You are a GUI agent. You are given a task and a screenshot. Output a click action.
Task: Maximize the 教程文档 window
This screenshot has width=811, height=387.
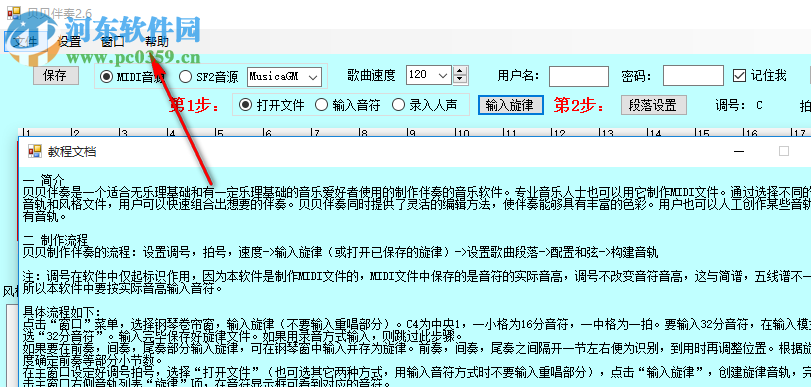(784, 151)
